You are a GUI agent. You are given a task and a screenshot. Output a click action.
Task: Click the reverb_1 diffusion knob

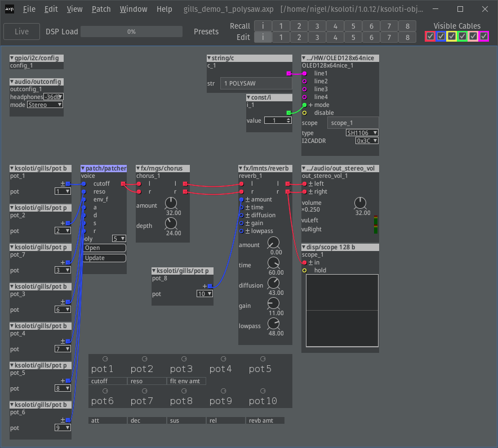(274, 283)
